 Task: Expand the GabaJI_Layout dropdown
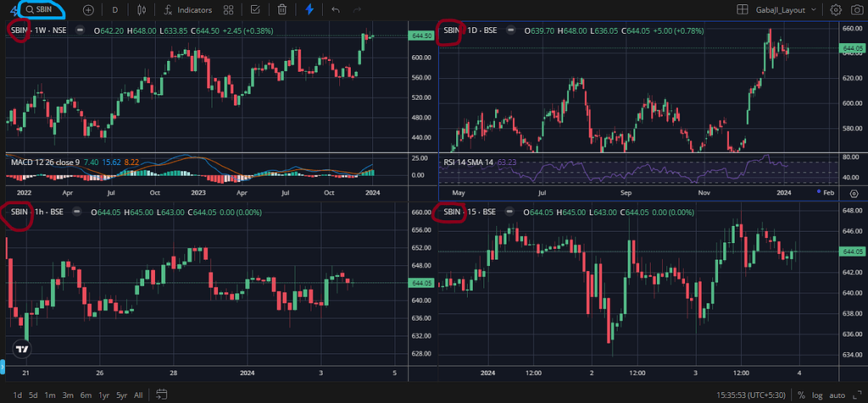point(786,10)
